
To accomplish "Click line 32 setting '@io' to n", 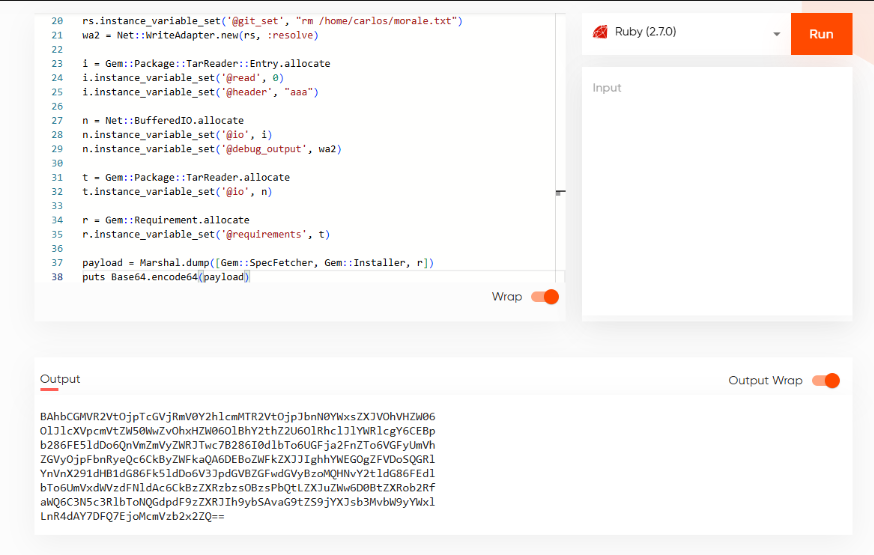I will click(177, 192).
